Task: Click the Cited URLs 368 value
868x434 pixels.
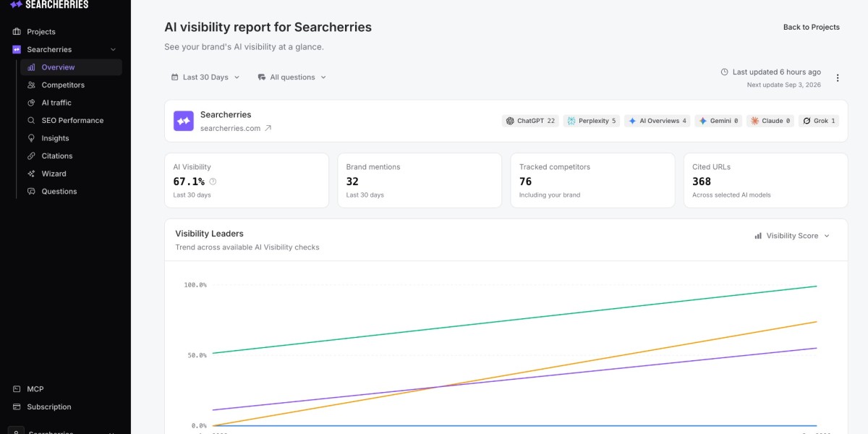Action: pyautogui.click(x=702, y=182)
